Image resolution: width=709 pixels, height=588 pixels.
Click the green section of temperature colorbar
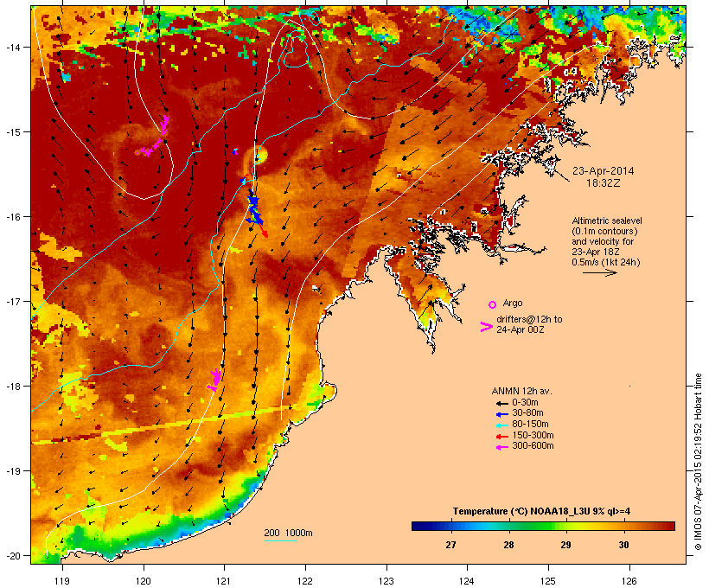(538, 526)
